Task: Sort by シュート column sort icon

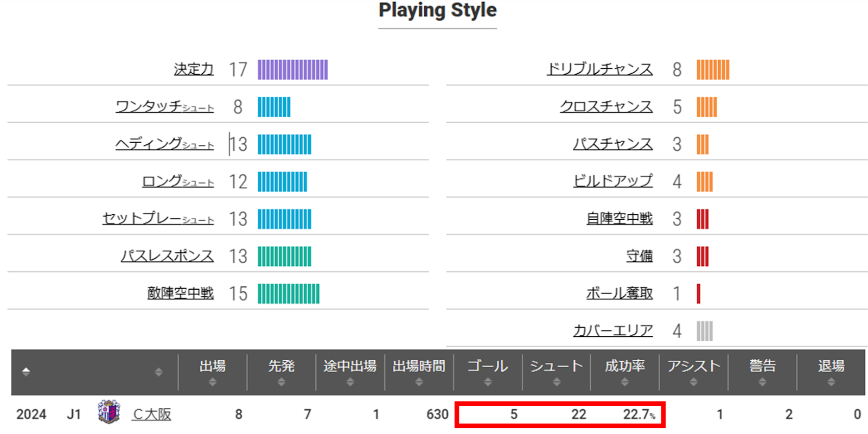Action: pyautogui.click(x=556, y=382)
